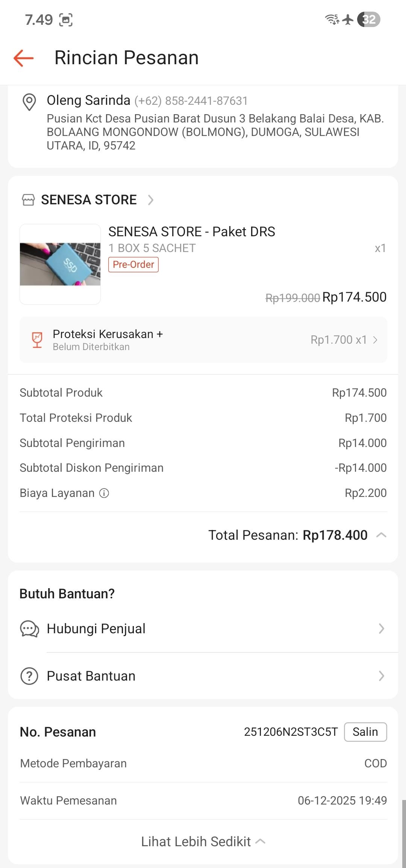This screenshot has height=868, width=406.
Task: Tap the orange back arrow
Action: 24,58
